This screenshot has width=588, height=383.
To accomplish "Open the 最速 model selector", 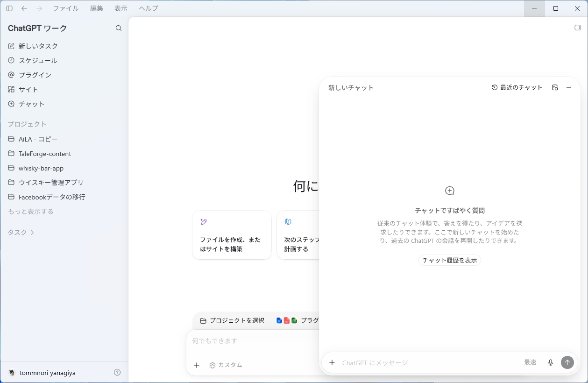I will pyautogui.click(x=530, y=362).
